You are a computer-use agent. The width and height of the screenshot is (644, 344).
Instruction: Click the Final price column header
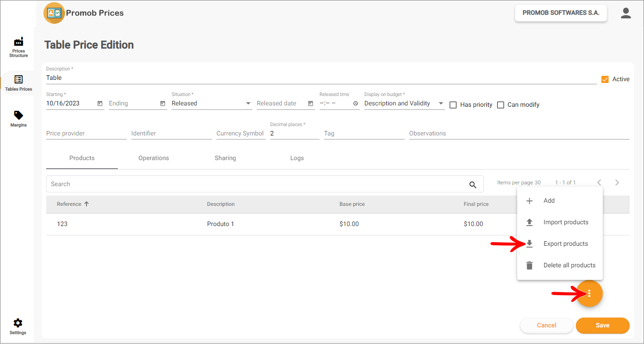476,204
